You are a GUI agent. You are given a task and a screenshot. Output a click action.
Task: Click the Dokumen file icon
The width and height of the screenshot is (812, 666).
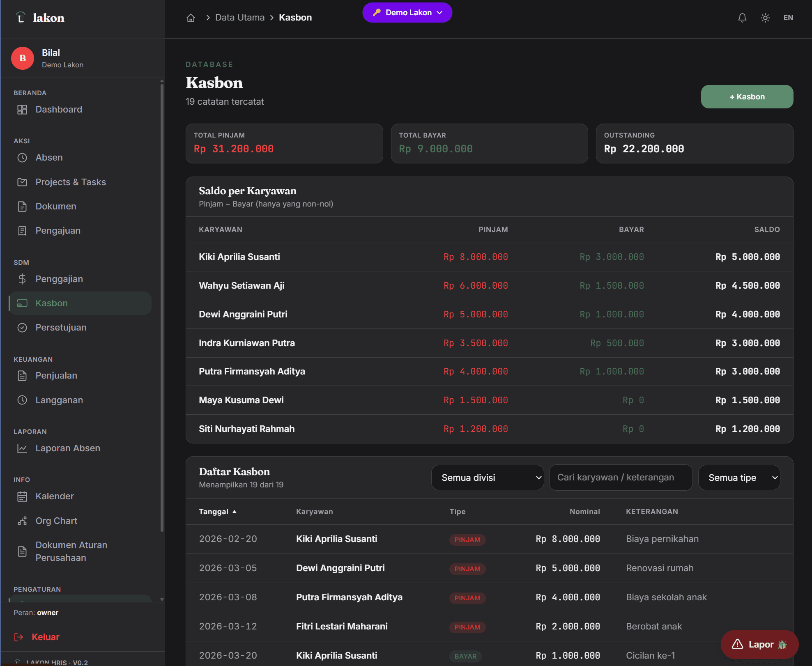(22, 207)
